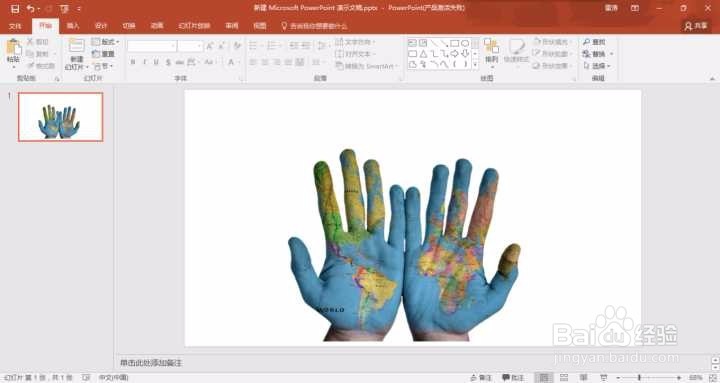Switch to the 视图 (View) tab
720x383 pixels.
click(x=259, y=26)
